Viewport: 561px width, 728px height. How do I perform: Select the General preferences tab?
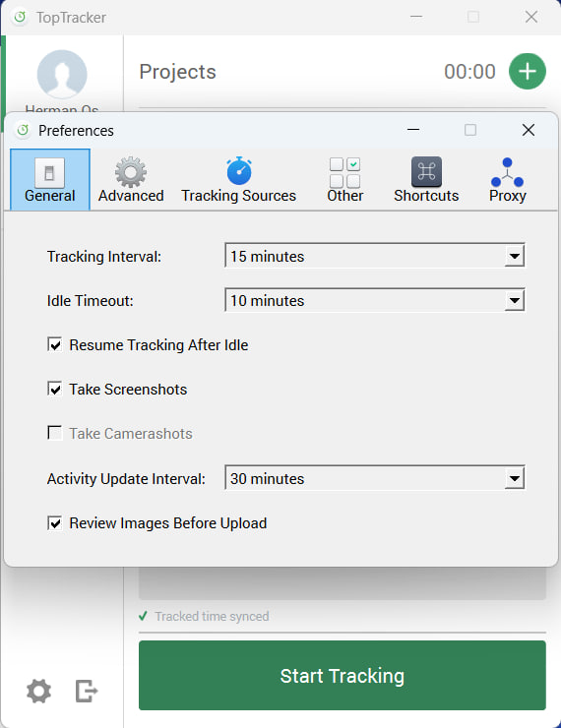tap(49, 180)
